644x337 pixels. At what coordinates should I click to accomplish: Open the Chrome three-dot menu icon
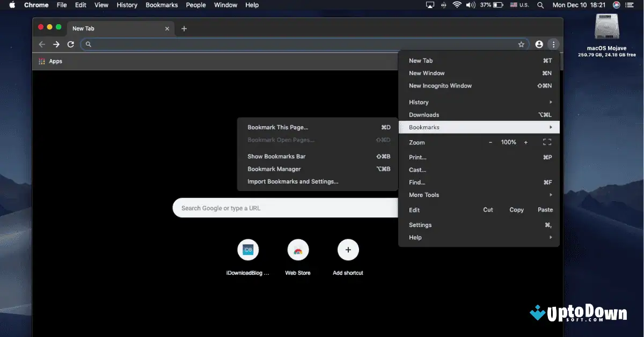coord(553,45)
